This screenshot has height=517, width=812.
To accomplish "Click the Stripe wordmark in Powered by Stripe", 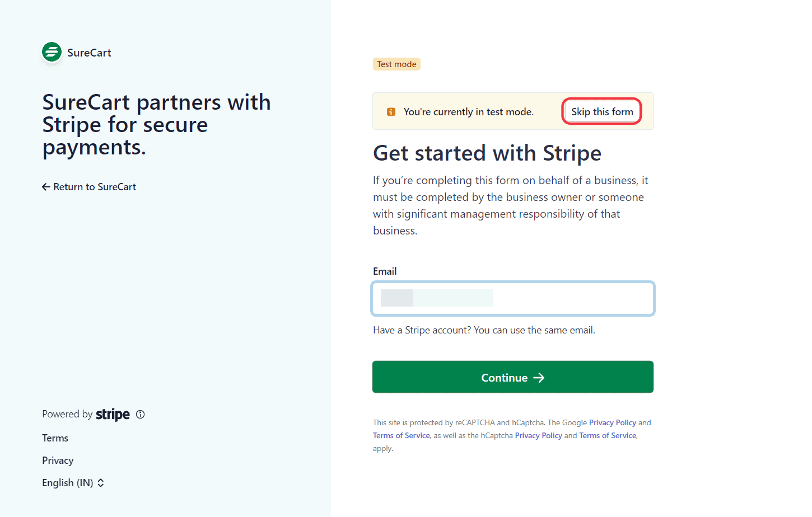I will pyautogui.click(x=113, y=414).
